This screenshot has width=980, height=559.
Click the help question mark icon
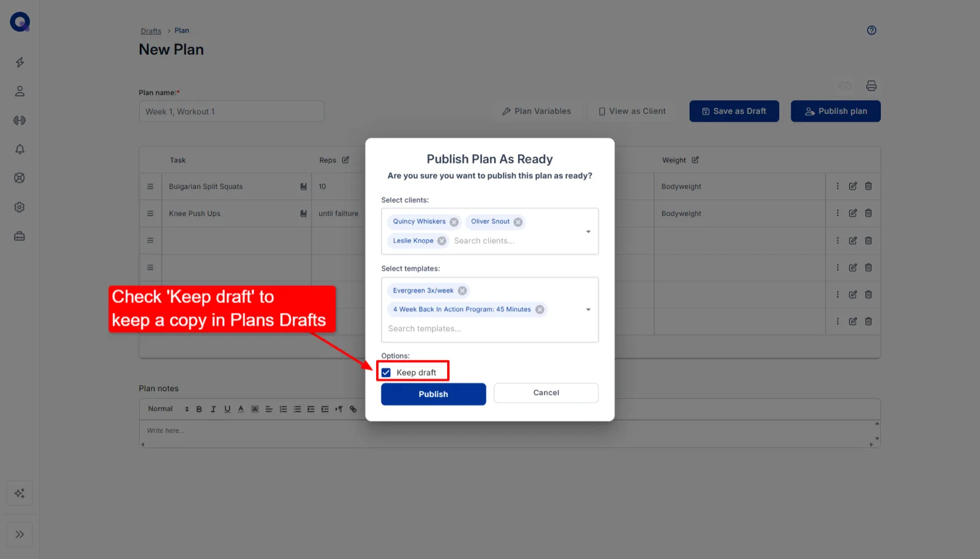[872, 31]
